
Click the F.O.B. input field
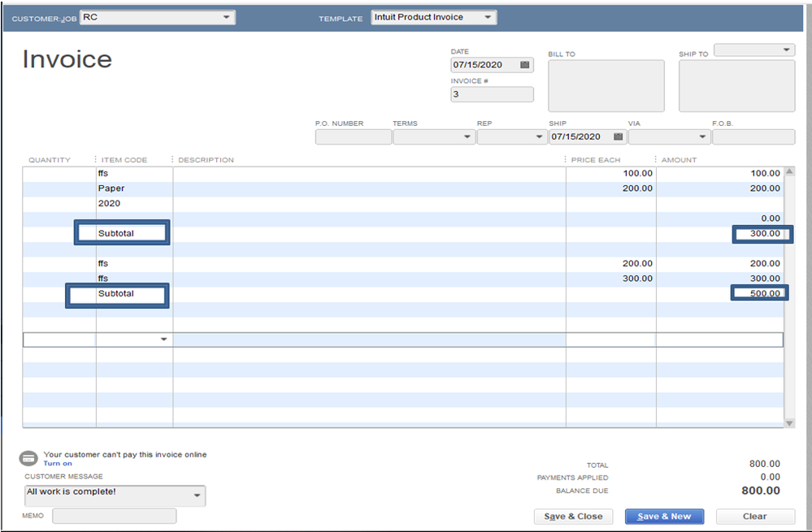pyautogui.click(x=753, y=136)
